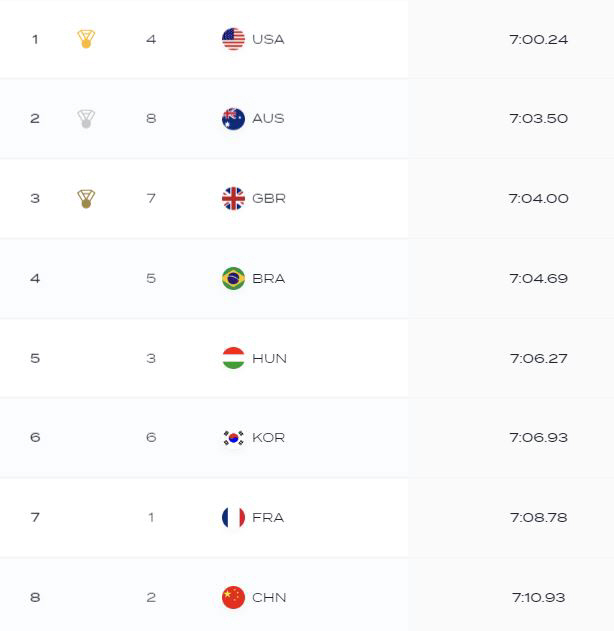Click the Australia flag icon

pyautogui.click(x=233, y=119)
